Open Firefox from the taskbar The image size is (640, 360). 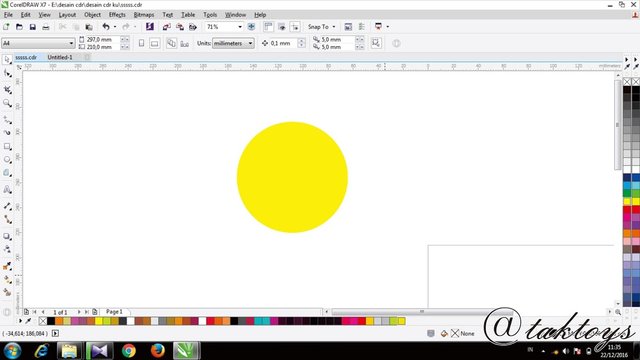[x=158, y=351]
